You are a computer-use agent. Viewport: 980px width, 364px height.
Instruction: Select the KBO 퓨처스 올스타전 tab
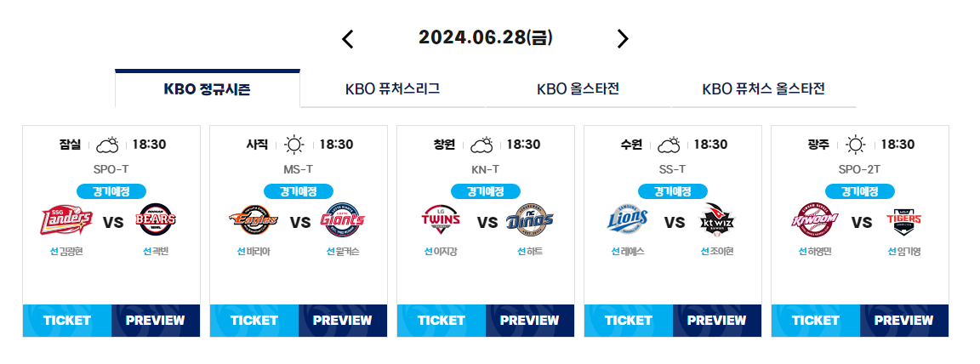[x=764, y=89]
